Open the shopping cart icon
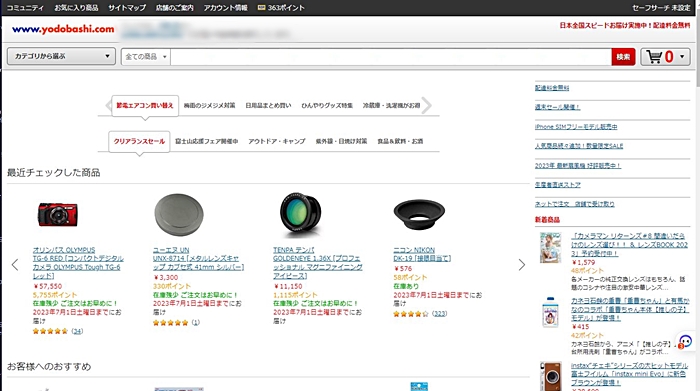Image resolution: width=700 pixels, height=391 pixels. coord(654,57)
